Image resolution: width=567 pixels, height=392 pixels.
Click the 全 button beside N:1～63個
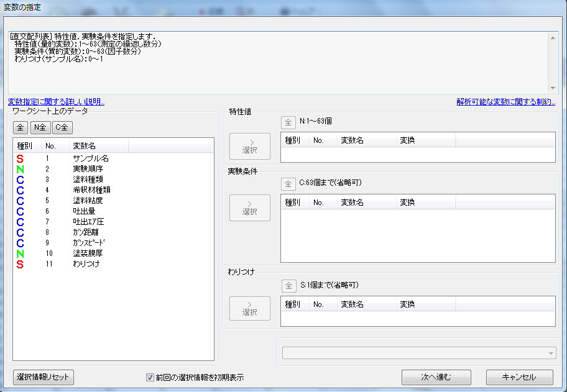[x=288, y=122]
